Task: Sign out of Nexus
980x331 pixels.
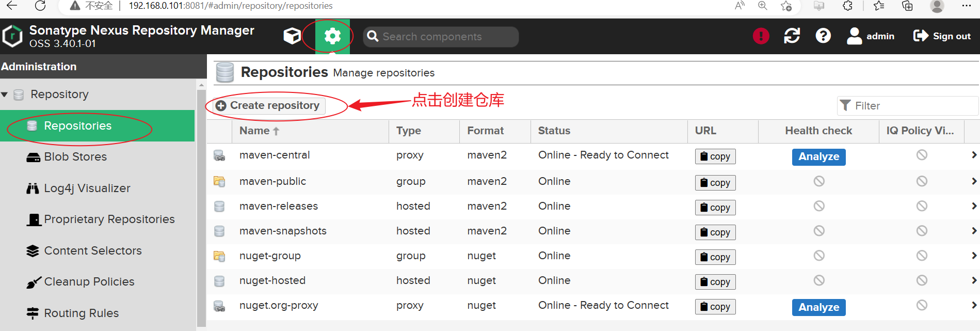Action: pyautogui.click(x=942, y=36)
